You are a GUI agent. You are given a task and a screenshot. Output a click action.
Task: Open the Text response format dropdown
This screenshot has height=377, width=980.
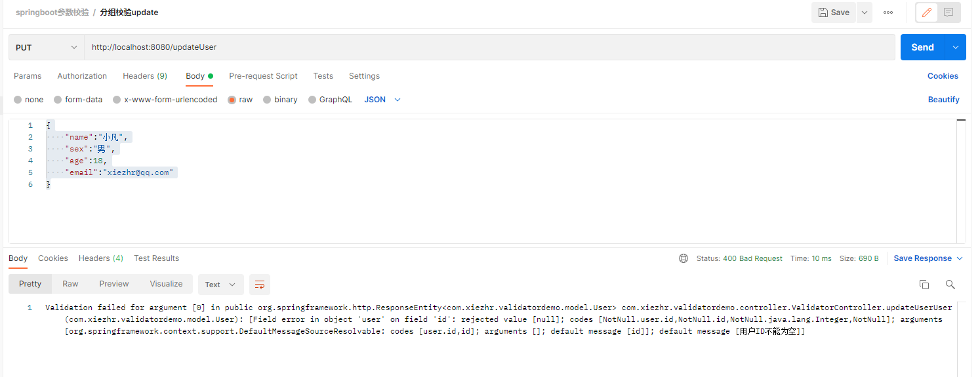(x=220, y=285)
